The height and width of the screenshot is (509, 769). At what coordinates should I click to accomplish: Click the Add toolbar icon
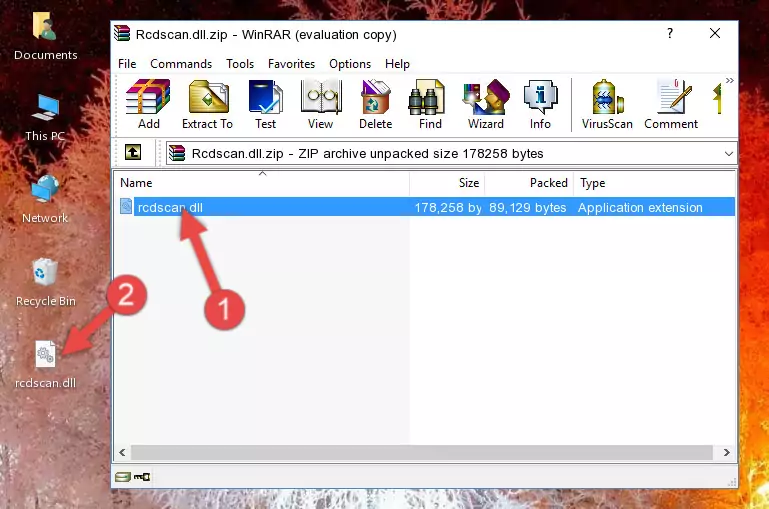point(148,104)
